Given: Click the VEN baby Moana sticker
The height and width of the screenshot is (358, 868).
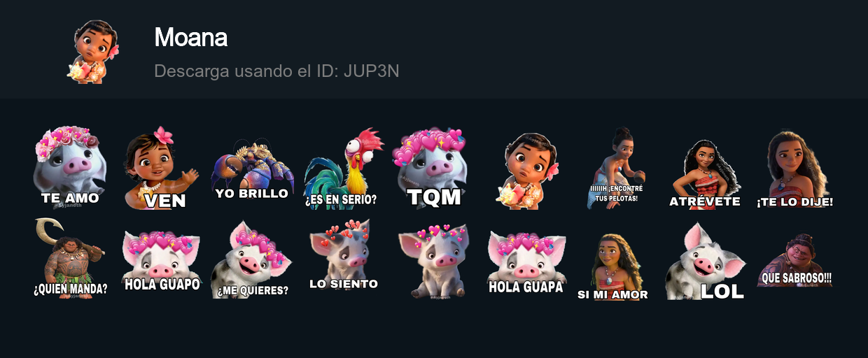Looking at the screenshot, I should (161, 168).
